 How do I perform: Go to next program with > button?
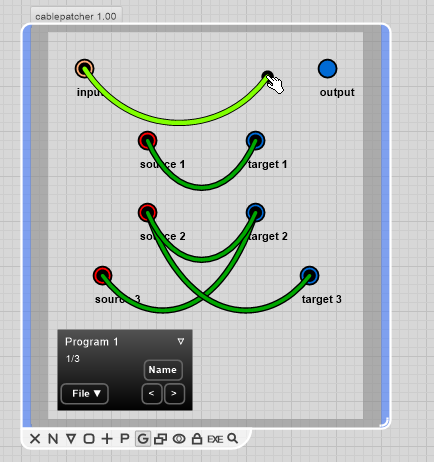tap(174, 394)
